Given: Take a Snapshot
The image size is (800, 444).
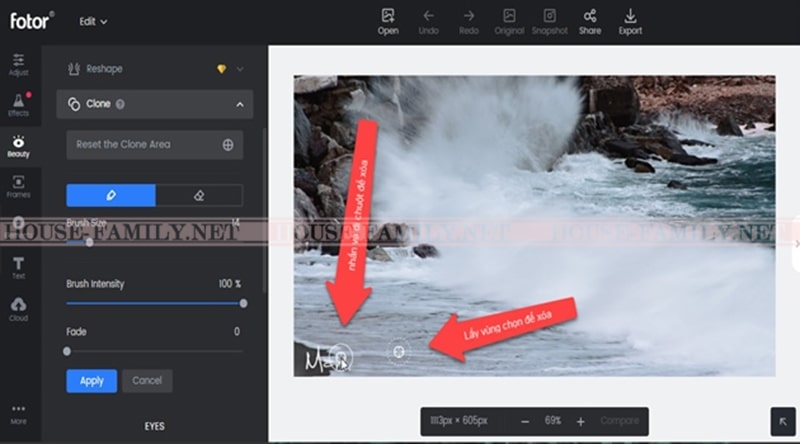Looking at the screenshot, I should pyautogui.click(x=549, y=22).
